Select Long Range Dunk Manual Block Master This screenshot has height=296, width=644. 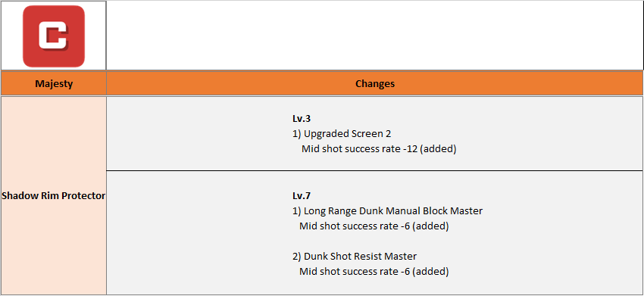pos(387,211)
